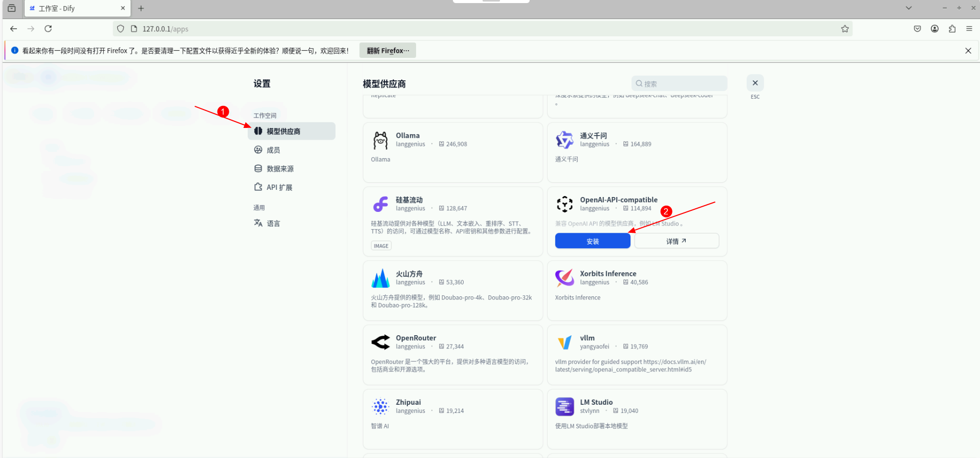Open the list all tabs chevron
Image resolution: width=980 pixels, height=458 pixels.
908,8
